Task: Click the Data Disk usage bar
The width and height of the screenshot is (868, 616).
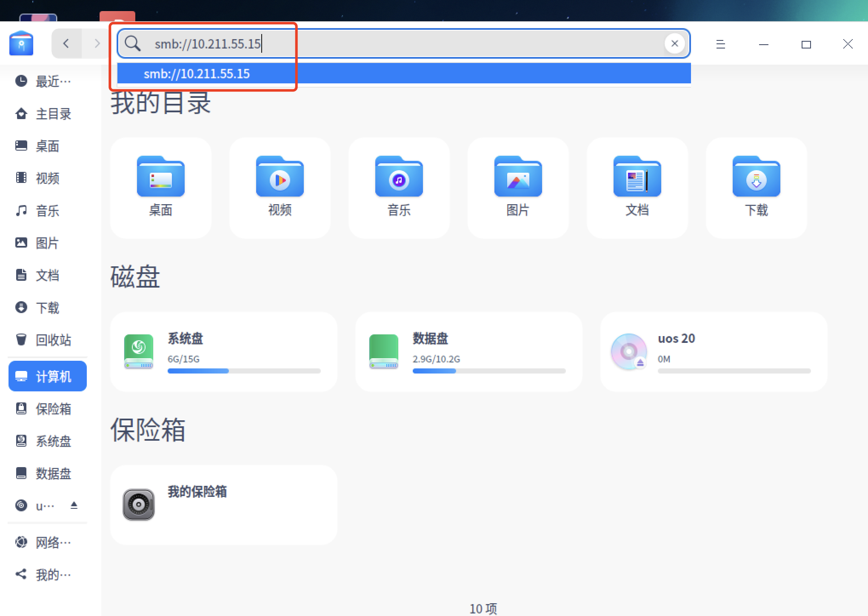Action: click(x=489, y=371)
